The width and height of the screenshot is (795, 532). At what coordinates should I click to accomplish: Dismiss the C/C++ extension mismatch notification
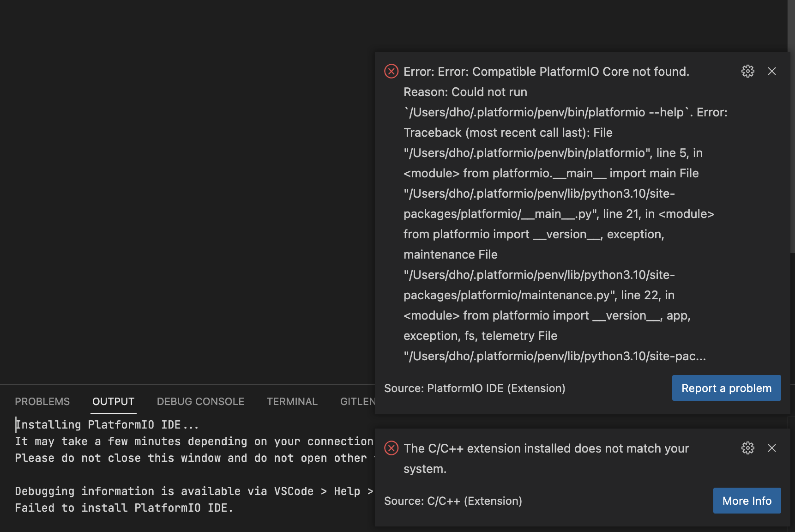pyautogui.click(x=772, y=448)
